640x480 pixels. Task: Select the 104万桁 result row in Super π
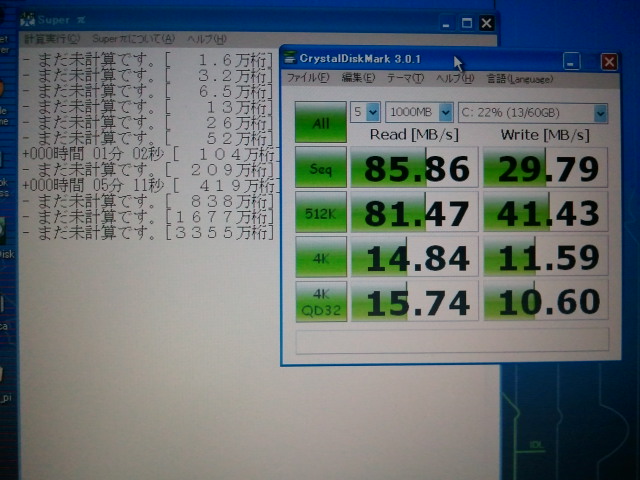point(150,154)
